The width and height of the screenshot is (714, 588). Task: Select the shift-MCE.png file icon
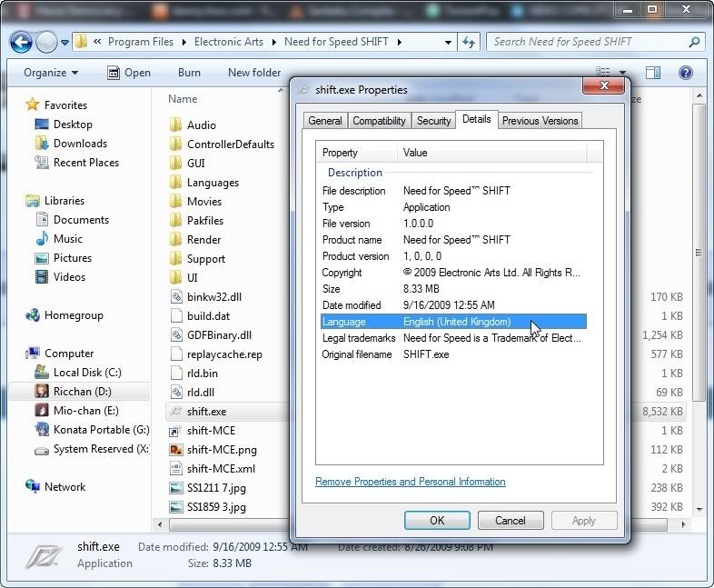pyautogui.click(x=176, y=450)
